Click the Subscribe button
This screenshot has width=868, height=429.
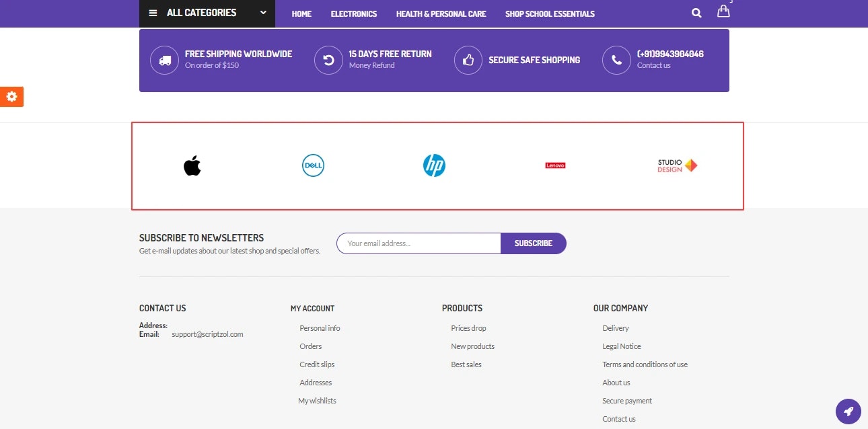(534, 243)
